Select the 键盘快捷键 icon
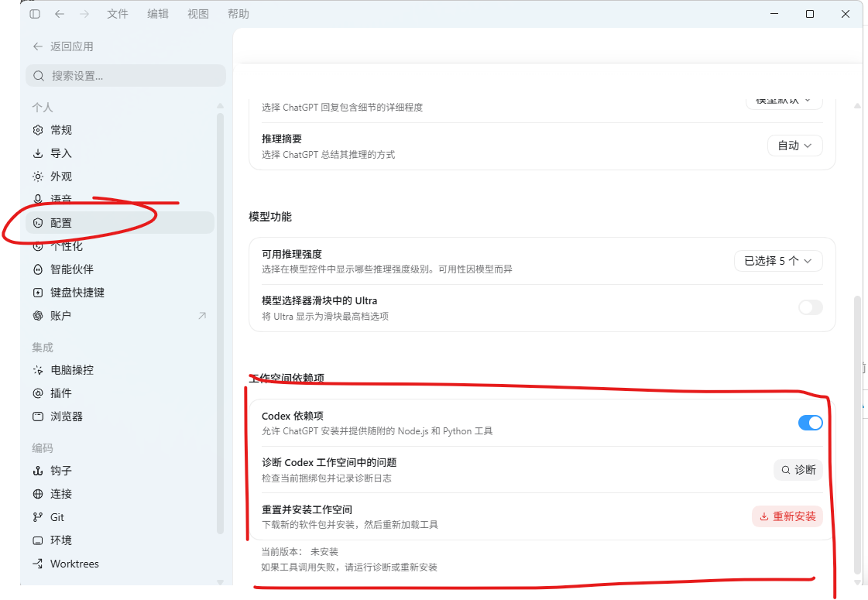 tap(38, 293)
